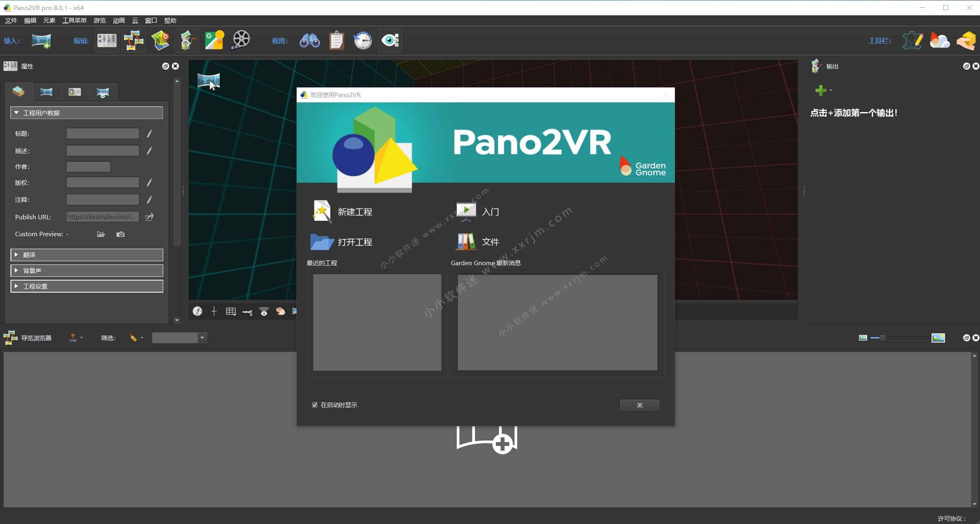Viewport: 980px width, 524px height.
Task: Open 元素 menu
Action: click(49, 21)
